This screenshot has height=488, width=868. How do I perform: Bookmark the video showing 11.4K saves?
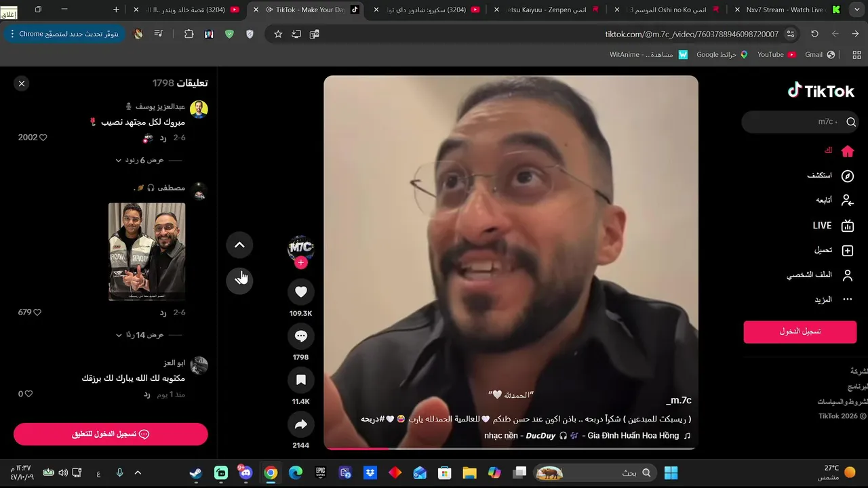(x=301, y=380)
